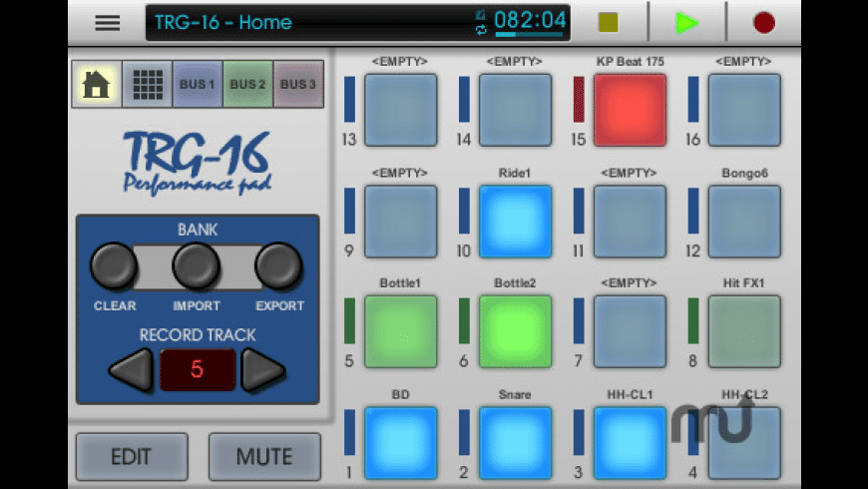This screenshot has height=489, width=868.
Task: Click the level bar beside pad 7
Action: (x=579, y=321)
